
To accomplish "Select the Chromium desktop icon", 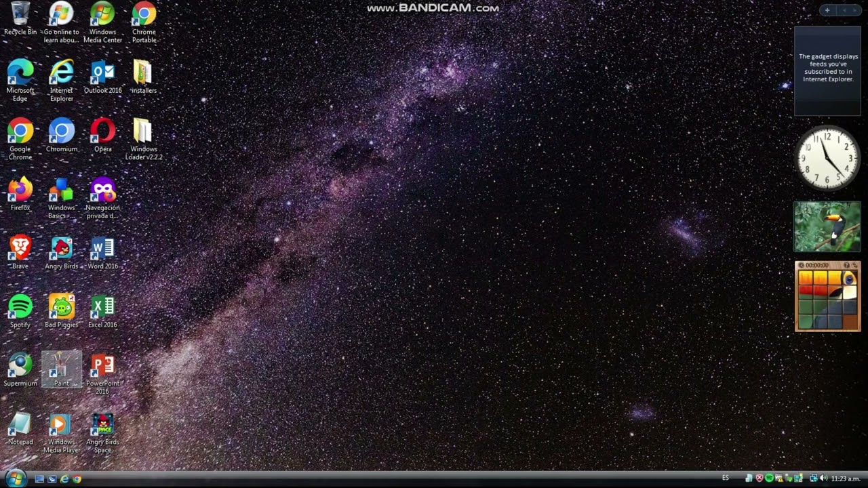I will [61, 136].
